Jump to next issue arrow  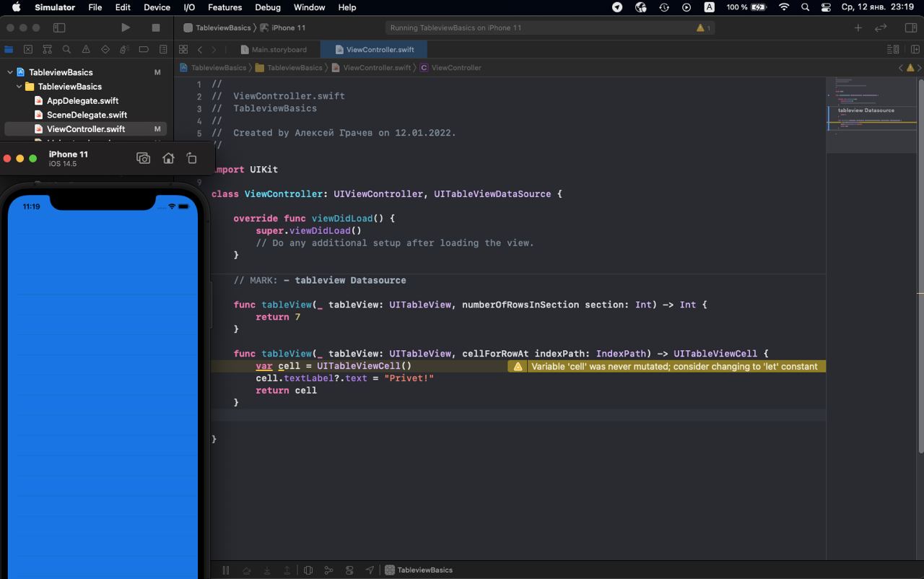click(919, 67)
